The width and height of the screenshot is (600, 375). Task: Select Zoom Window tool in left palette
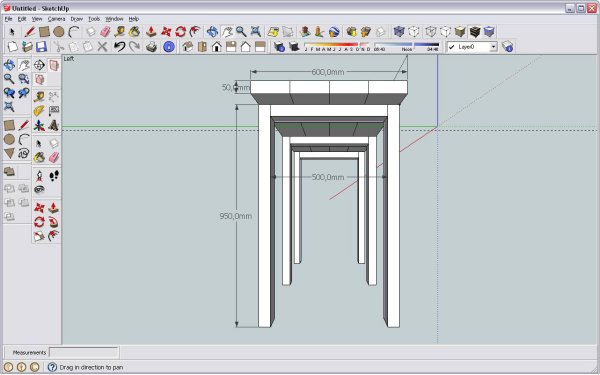click(24, 79)
